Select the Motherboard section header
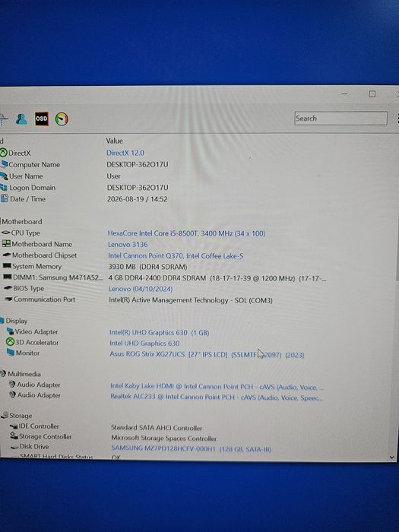Viewport: 399px width, 532px height. pyautogui.click(x=22, y=222)
